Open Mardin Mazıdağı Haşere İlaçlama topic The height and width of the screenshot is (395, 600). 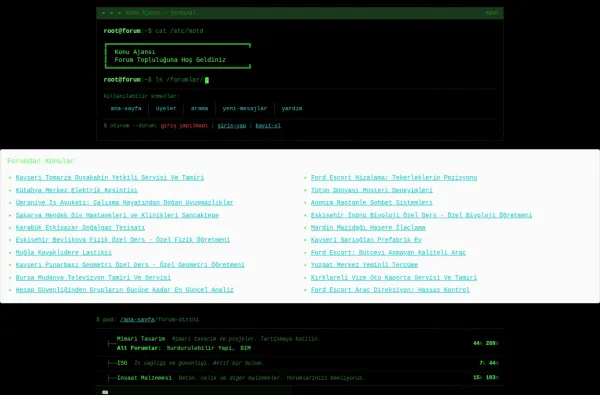pyautogui.click(x=368, y=228)
